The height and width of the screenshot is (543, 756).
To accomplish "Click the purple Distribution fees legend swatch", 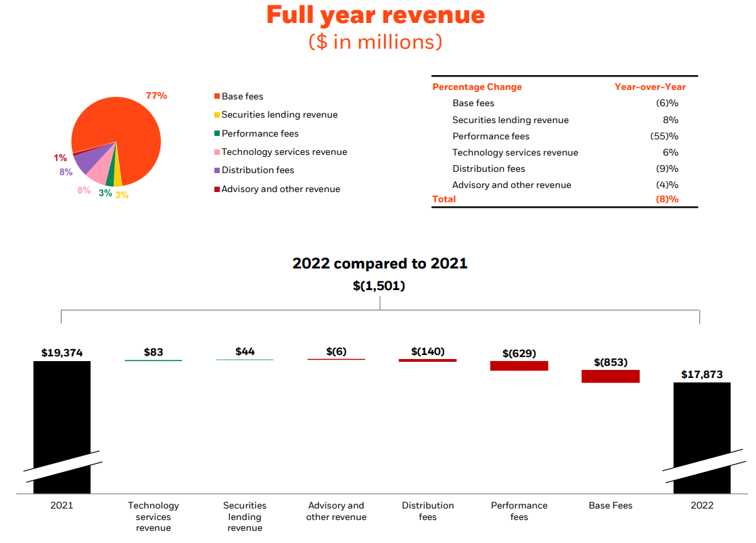I will [x=217, y=170].
